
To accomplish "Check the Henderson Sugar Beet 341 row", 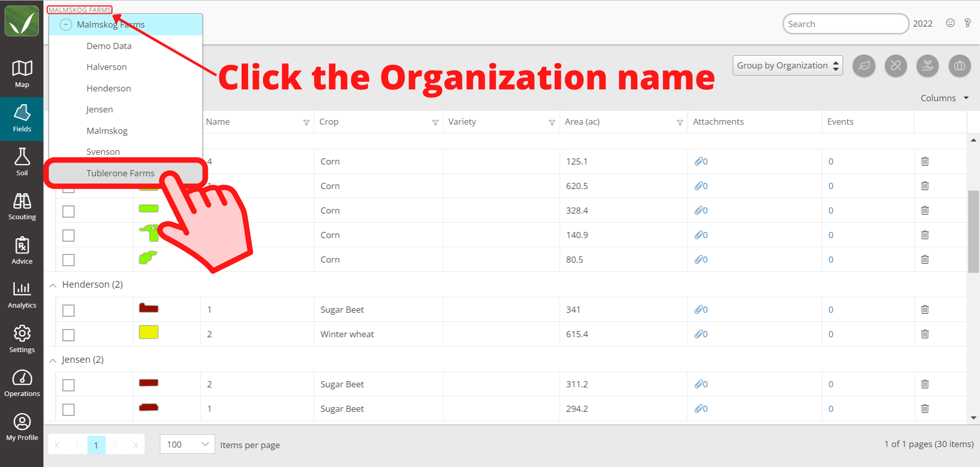I will [68, 310].
